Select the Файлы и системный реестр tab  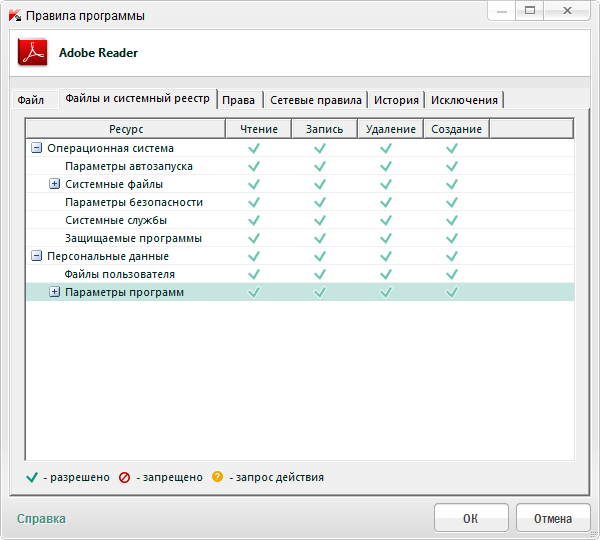(x=137, y=99)
